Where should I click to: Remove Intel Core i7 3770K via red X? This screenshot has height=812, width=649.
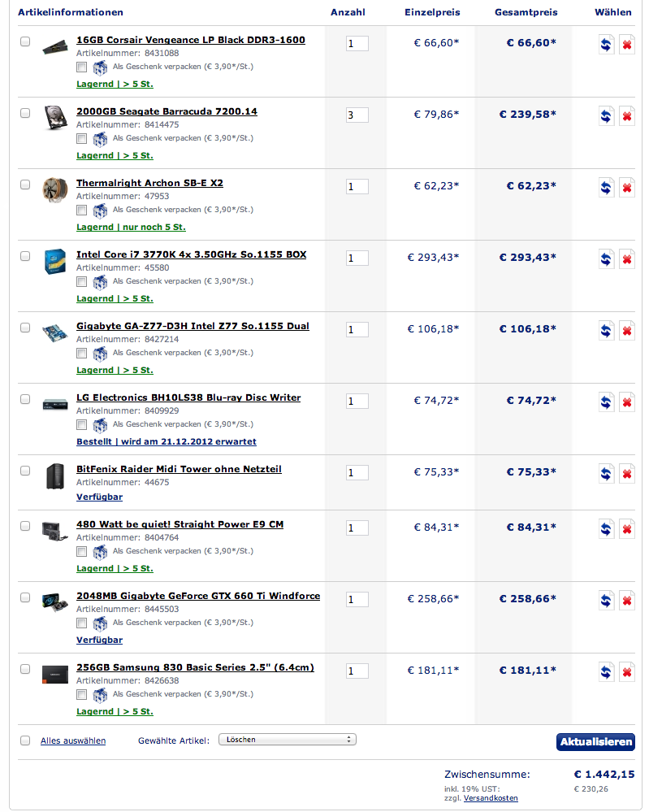pos(627,259)
